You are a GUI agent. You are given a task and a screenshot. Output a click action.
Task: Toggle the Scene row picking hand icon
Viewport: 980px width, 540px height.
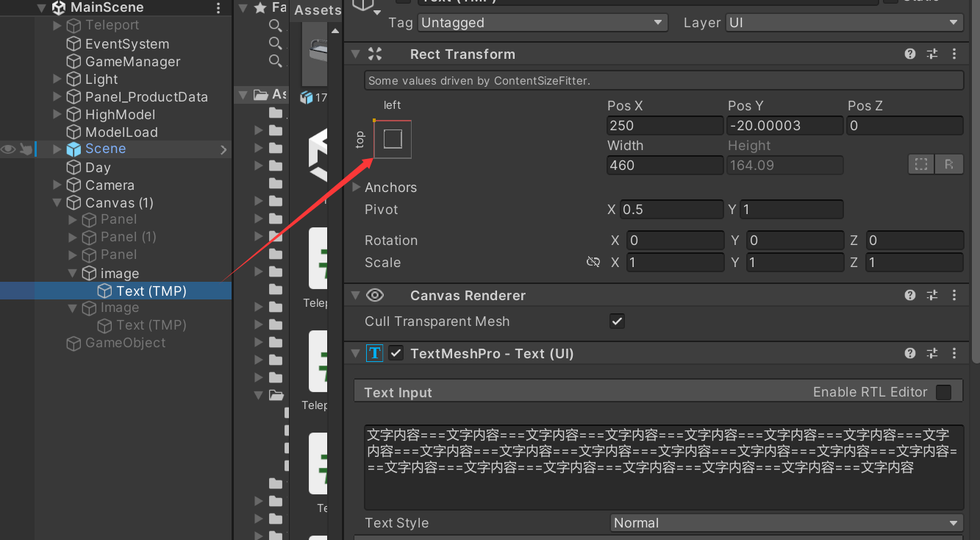(26, 149)
